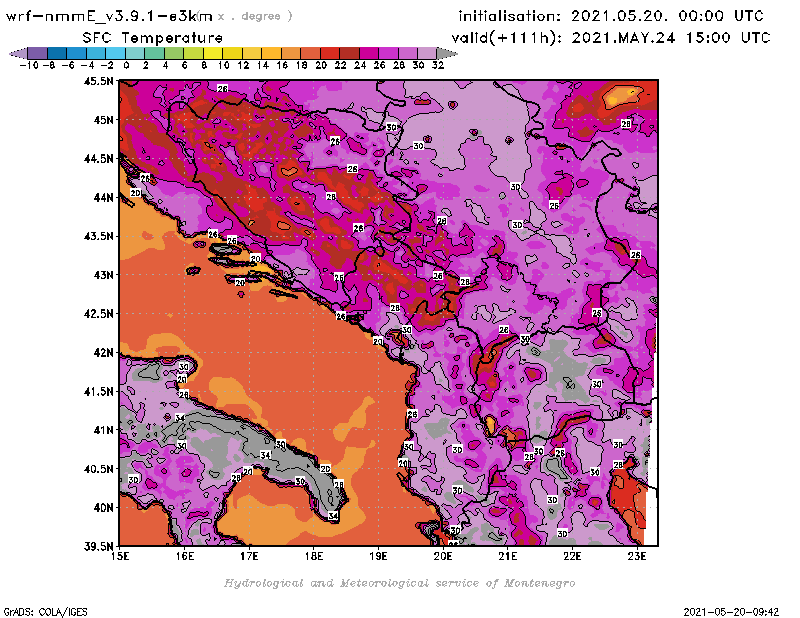The width and height of the screenshot is (800, 618).
Task: Click the "18E" longitude label
Action: coord(314,556)
